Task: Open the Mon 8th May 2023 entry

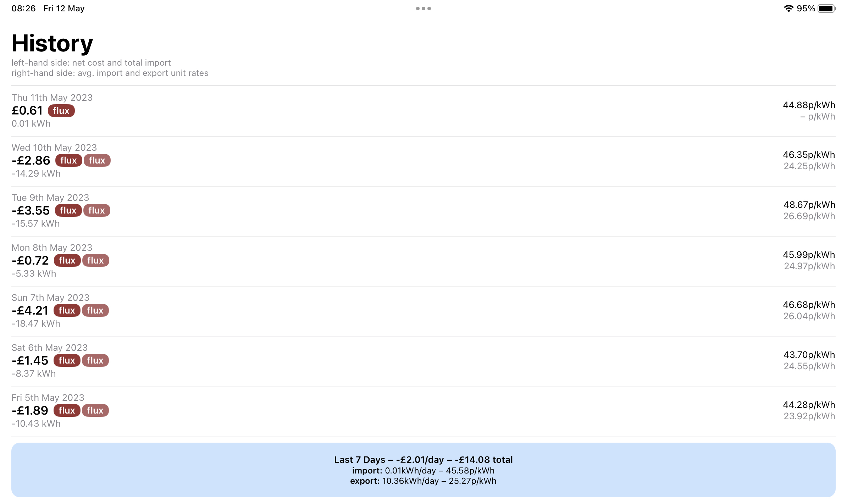Action: click(423, 262)
